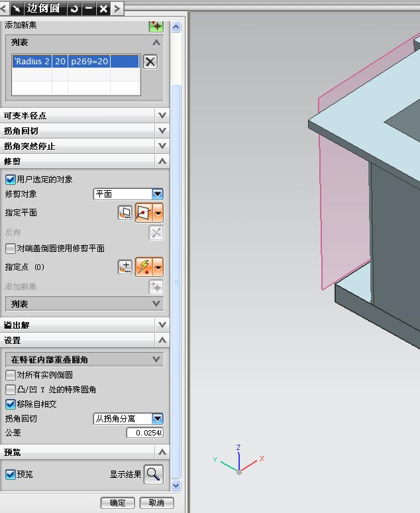Enable 凸/凹 Y 处的特殊圆角 checkbox
Image resolution: width=420 pixels, height=513 pixels.
tap(11, 389)
